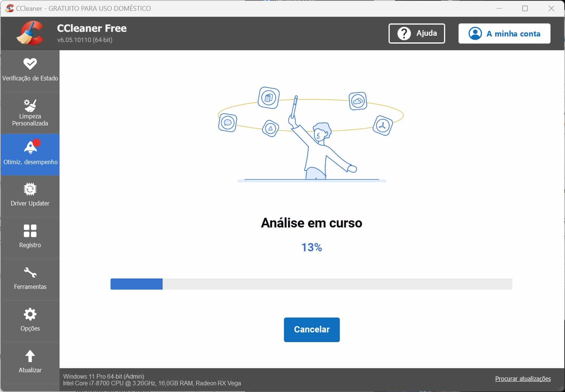Image resolution: width=565 pixels, height=392 pixels.
Task: Click the 13% progress percentage text
Action: click(x=312, y=248)
